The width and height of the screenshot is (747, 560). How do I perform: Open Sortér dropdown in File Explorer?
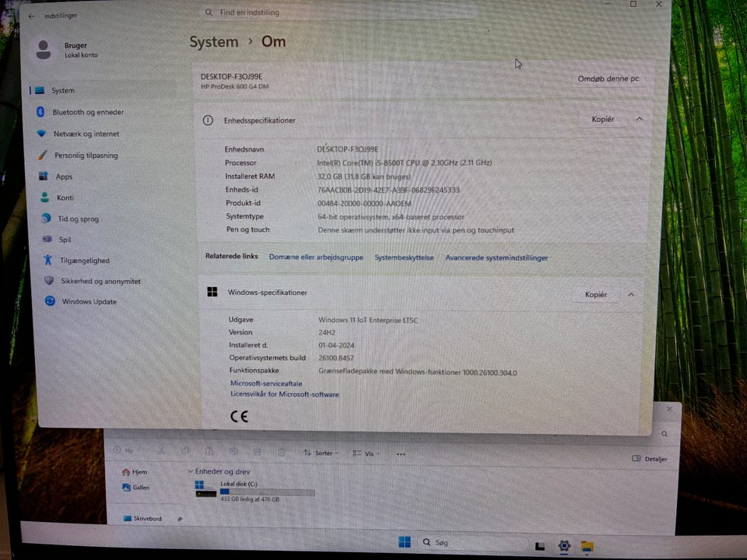(321, 453)
